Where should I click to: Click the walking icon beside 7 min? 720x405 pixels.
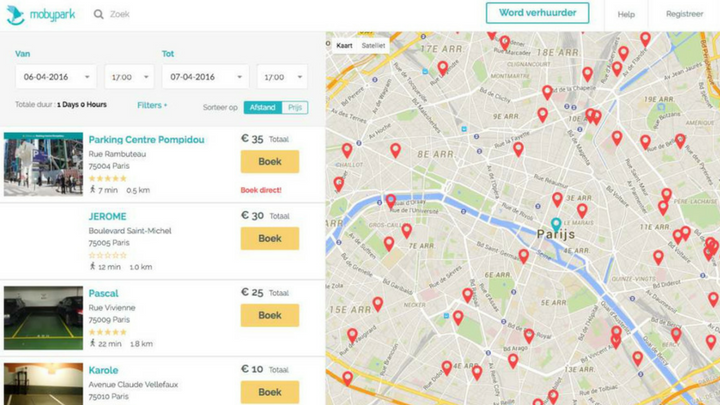coord(92,190)
